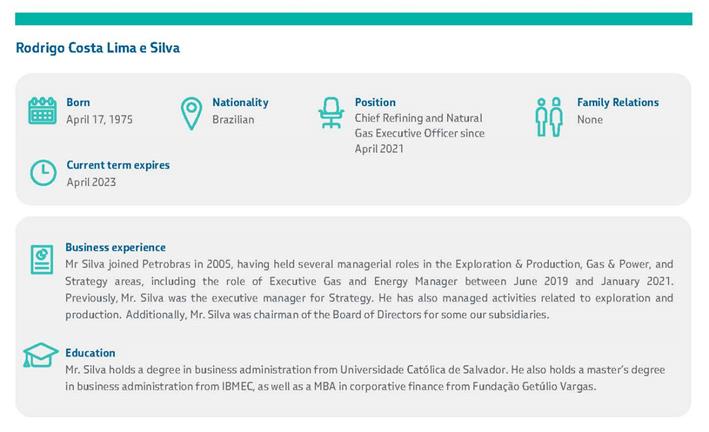709x432 pixels.
Task: Click the birth date April 17, 1975
Action: click(99, 120)
